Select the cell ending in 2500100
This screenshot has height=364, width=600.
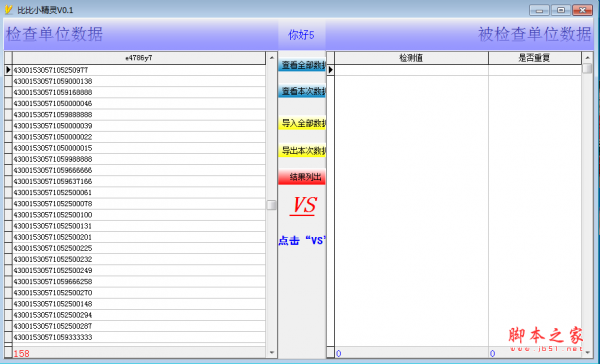(139, 215)
